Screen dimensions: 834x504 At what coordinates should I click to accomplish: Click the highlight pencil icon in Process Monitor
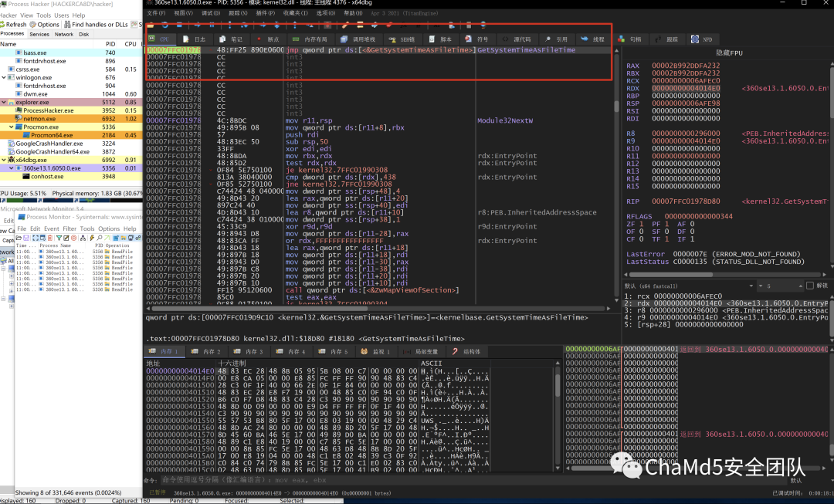pyautogui.click(x=66, y=238)
